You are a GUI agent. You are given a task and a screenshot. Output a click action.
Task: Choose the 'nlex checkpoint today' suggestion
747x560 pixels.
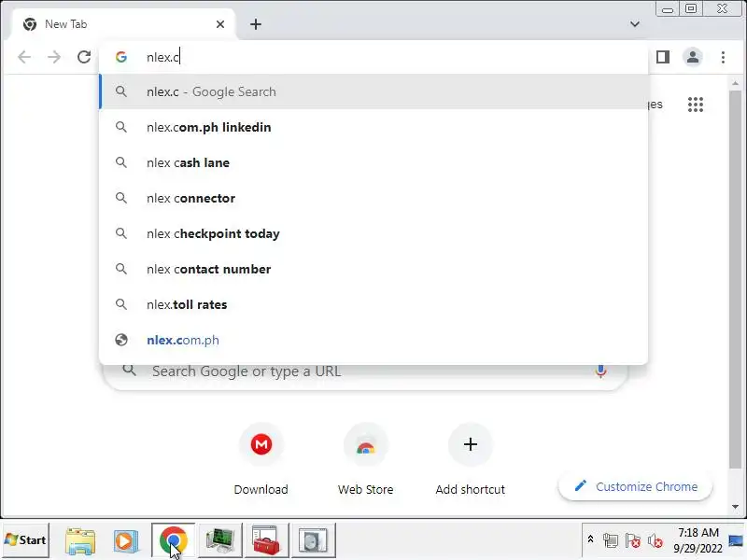coord(373,234)
